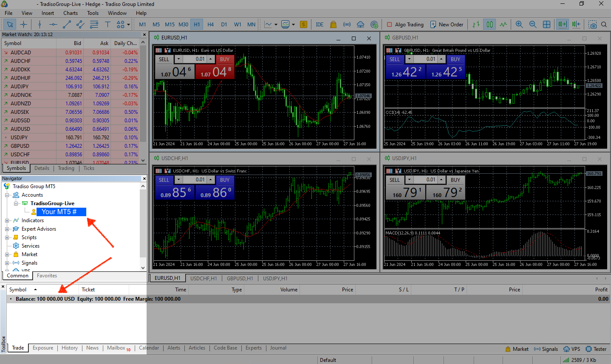Screen dimensions: 611x364
Task: Draw a horizontal line on chart
Action: tap(53, 24)
